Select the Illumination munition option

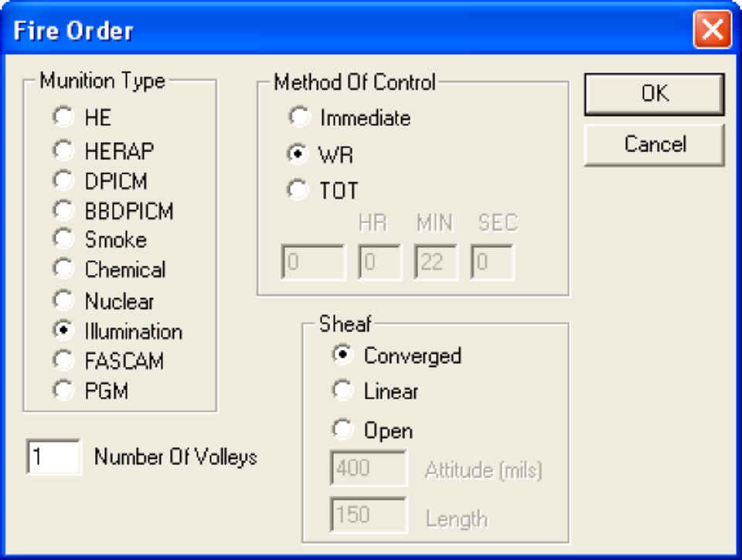click(63, 331)
